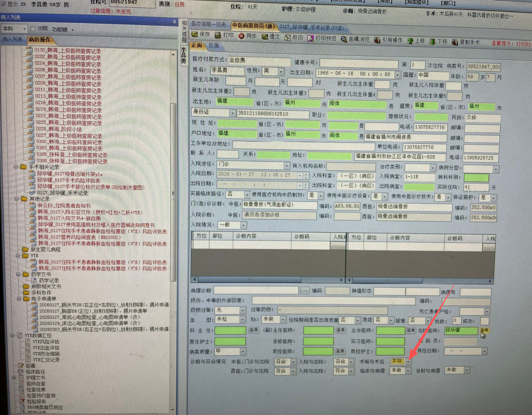Click the 医师自查 tree icon

[21, 384]
